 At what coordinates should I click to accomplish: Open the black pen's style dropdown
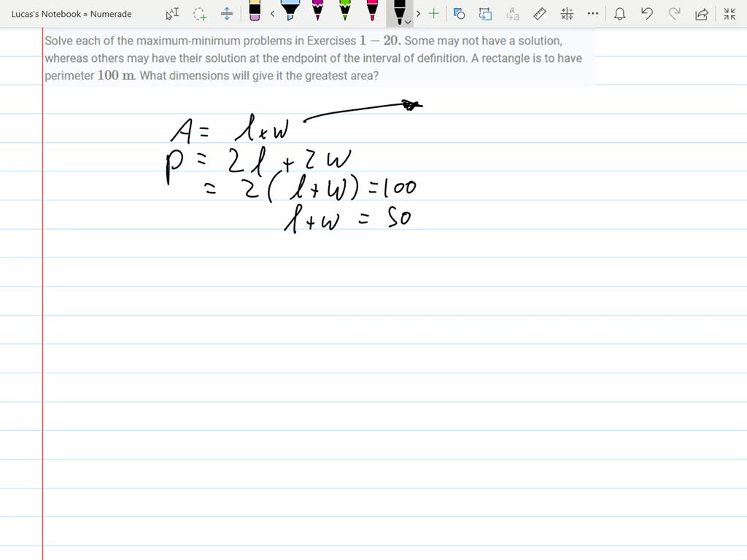[409, 18]
